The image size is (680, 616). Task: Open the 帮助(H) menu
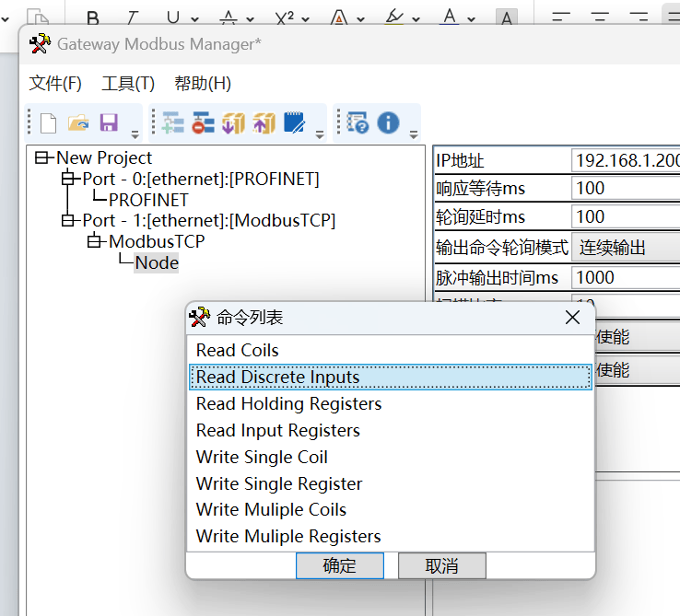[203, 83]
